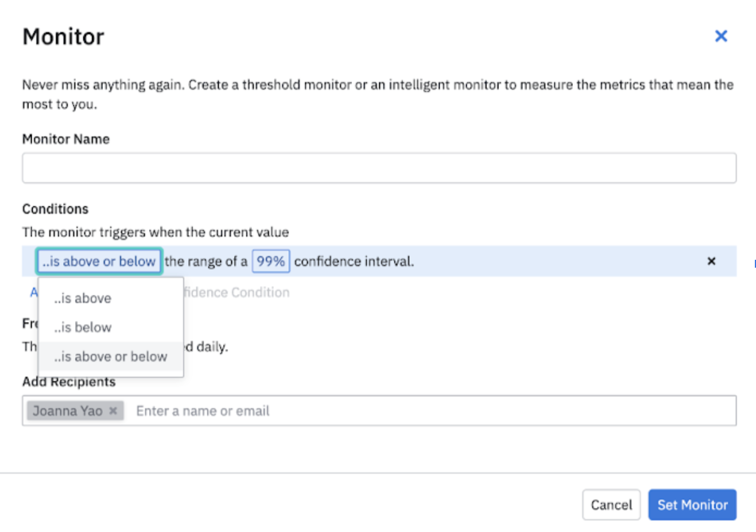Click the 'confidence interval.' text in condition row
Viewport: 756px width, 532px height.
point(354,261)
